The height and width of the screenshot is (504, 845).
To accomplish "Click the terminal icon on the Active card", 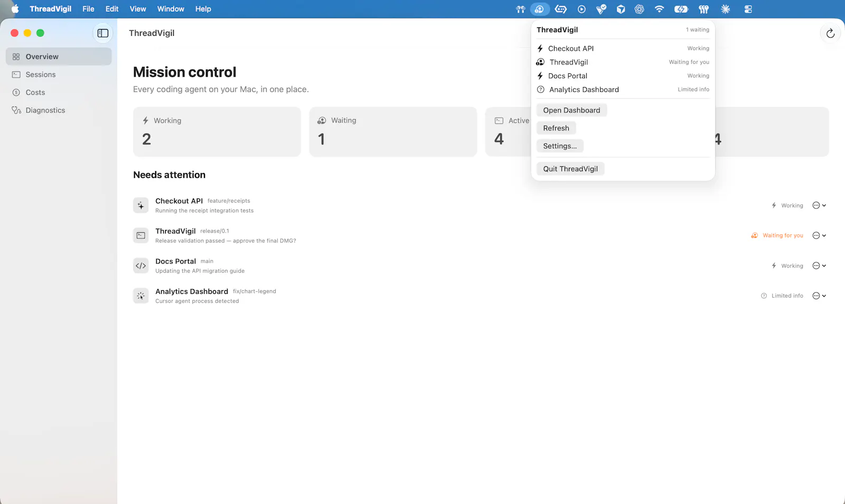I will [x=499, y=120].
